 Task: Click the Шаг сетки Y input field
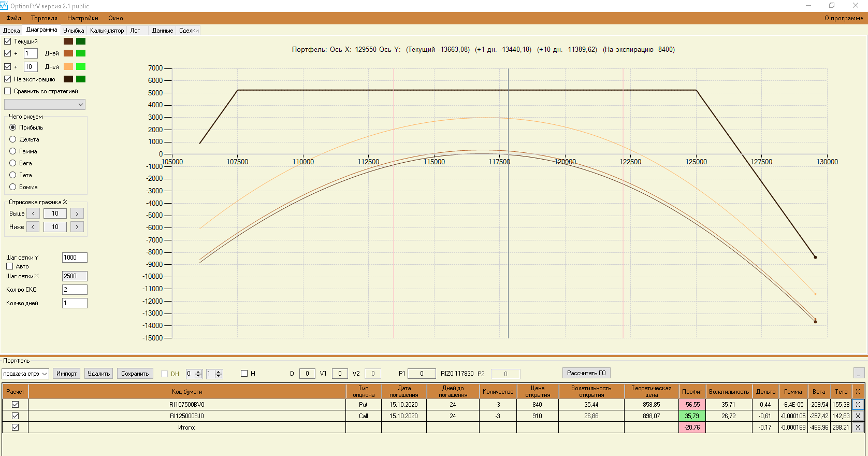pos(75,258)
